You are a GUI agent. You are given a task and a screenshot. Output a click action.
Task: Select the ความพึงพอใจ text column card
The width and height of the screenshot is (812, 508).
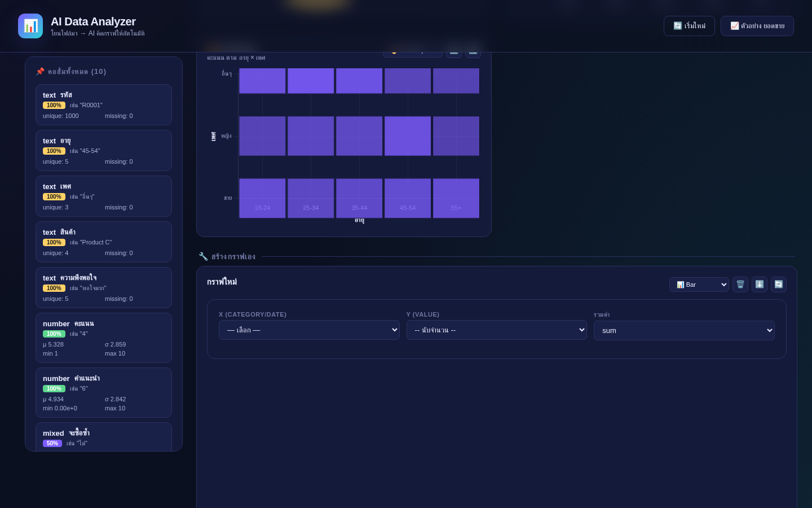(x=104, y=288)
